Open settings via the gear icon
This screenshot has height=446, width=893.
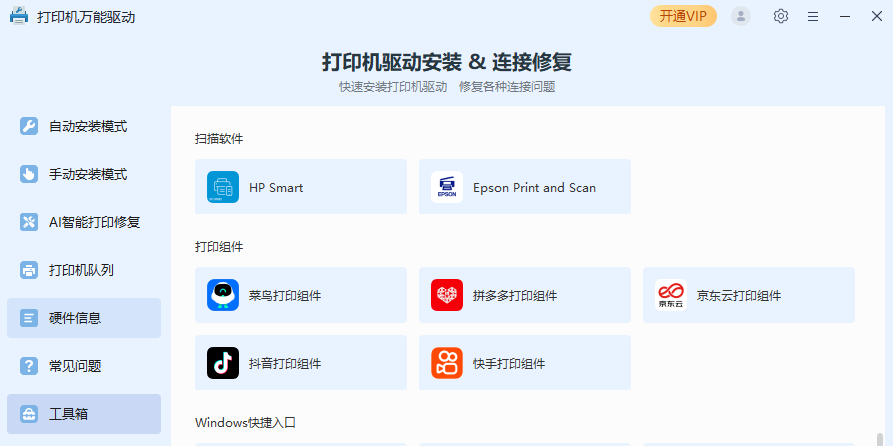coord(781,16)
